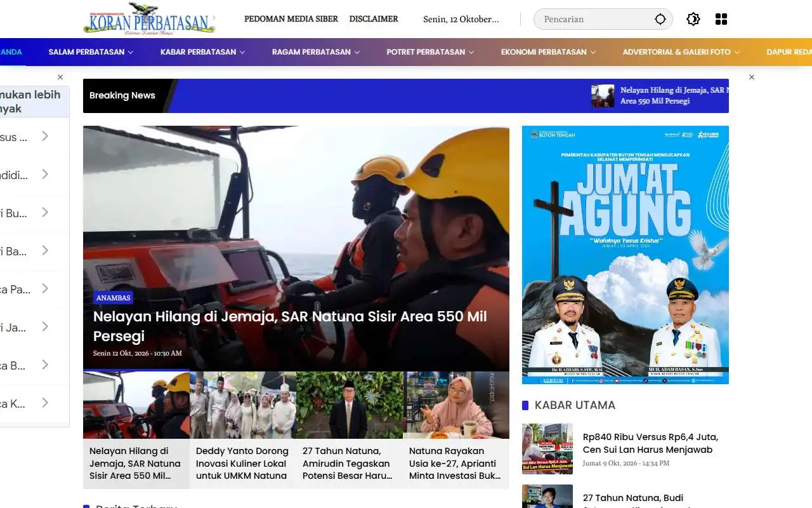The width and height of the screenshot is (812, 508).
Task: Select Natuna Rayakan Usia ke-27 slide
Action: click(x=456, y=430)
